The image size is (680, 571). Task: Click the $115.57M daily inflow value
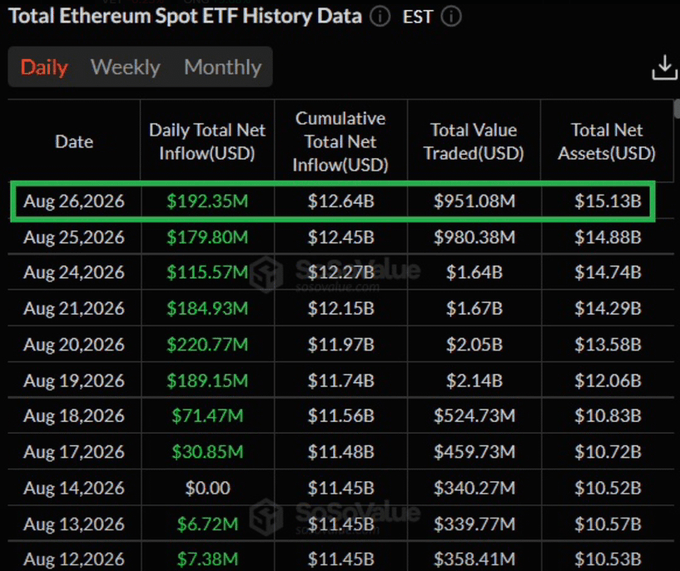[207, 273]
